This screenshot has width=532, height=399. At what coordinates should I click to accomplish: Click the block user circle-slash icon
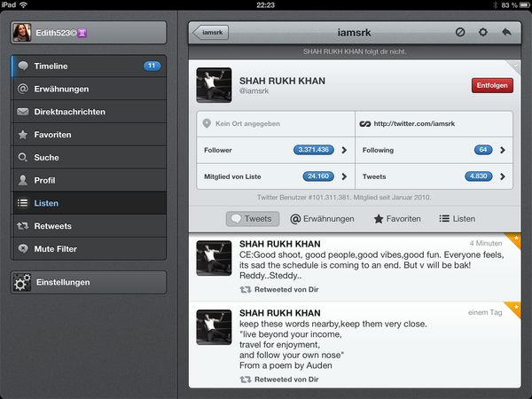pos(460,32)
